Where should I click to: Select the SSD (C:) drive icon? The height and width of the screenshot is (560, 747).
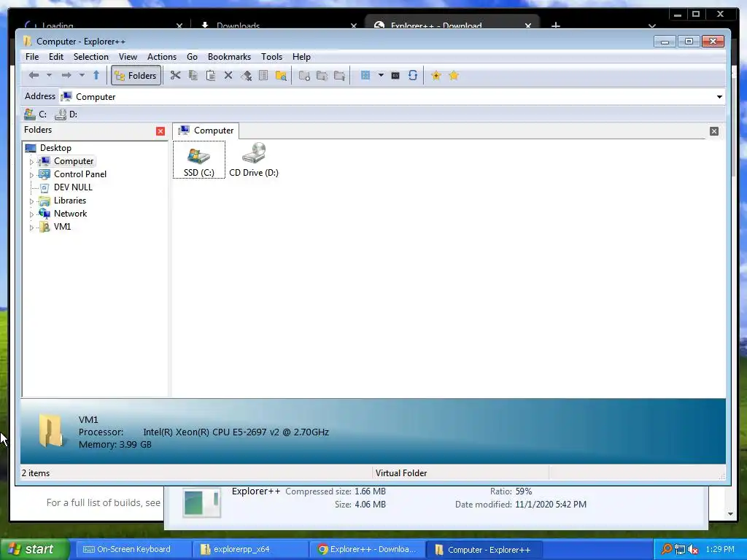[x=198, y=160]
